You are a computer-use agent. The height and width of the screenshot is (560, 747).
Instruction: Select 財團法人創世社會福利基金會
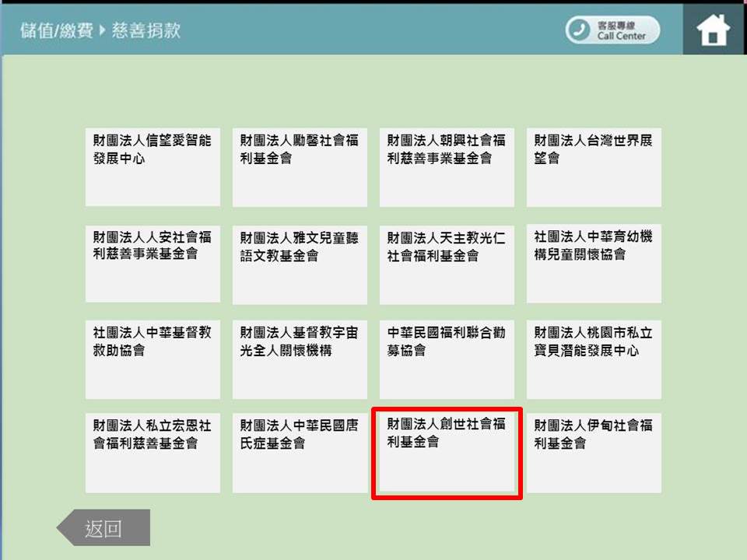pos(447,453)
